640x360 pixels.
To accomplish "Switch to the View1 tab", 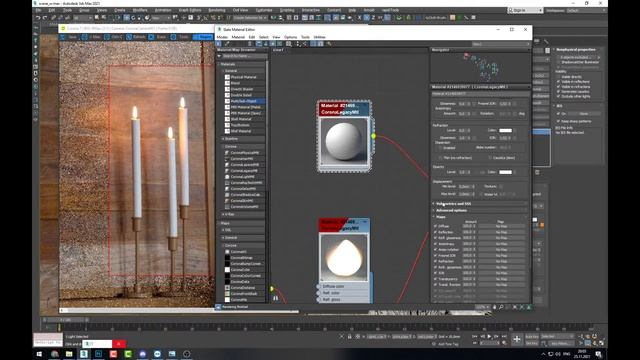I will point(278,50).
